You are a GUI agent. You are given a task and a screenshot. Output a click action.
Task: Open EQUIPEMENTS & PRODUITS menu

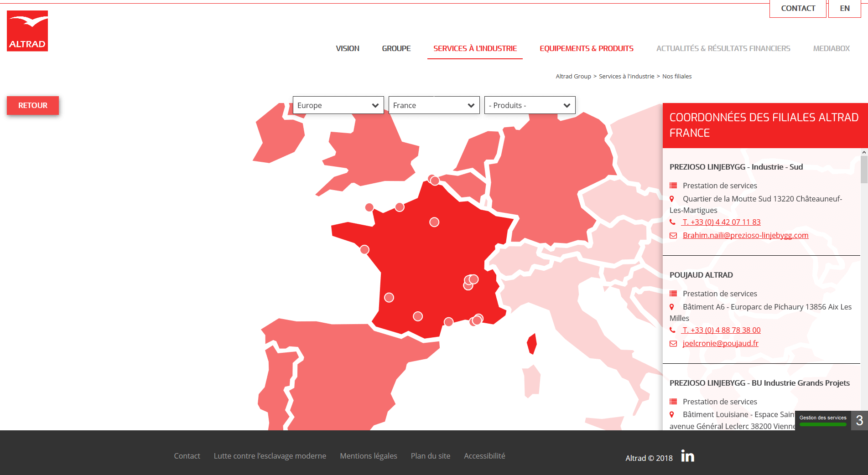[x=587, y=48]
